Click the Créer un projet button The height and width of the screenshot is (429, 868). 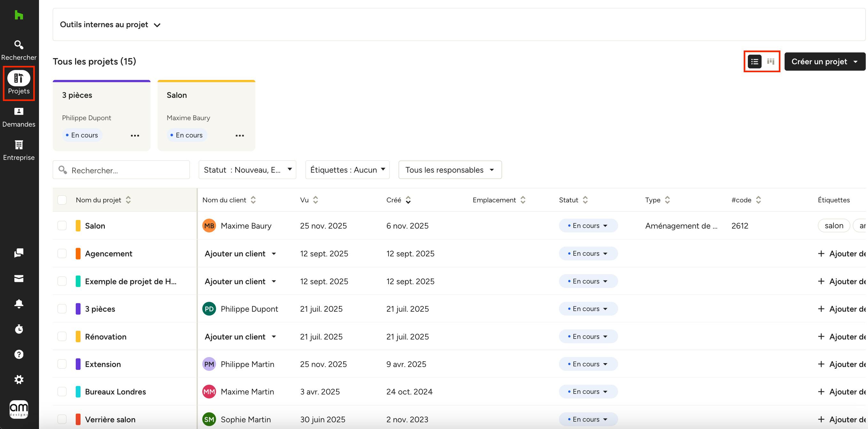[x=819, y=61]
